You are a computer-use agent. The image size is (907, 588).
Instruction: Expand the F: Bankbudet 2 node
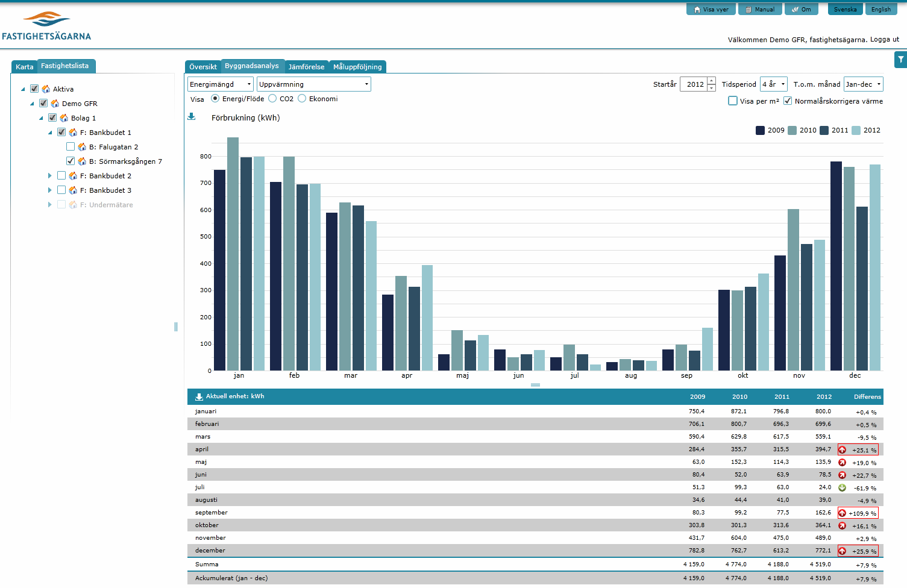click(x=50, y=175)
